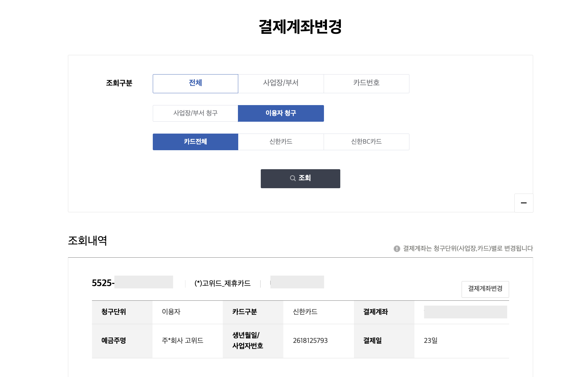Click the (*)고위드_제휴카드 card name
Image resolution: width=588 pixels, height=377 pixels.
tap(223, 283)
